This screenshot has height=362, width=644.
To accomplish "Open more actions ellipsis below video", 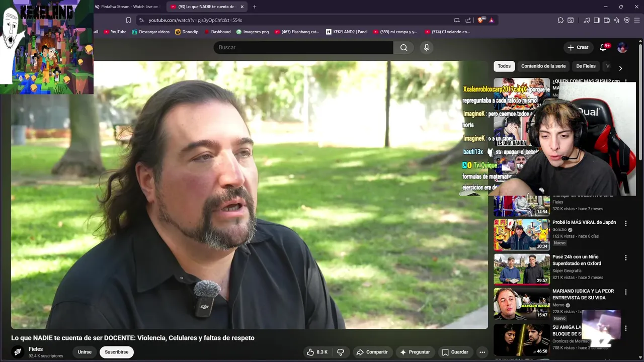I will (482, 352).
